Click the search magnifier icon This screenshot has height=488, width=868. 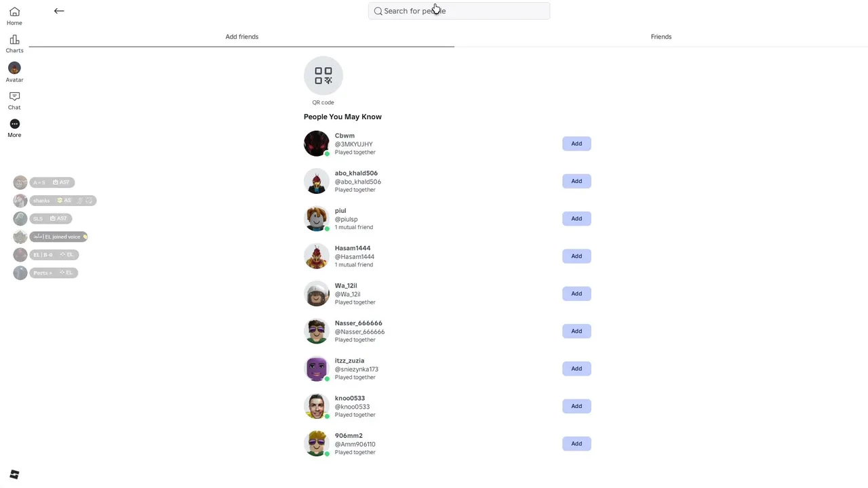click(x=378, y=11)
